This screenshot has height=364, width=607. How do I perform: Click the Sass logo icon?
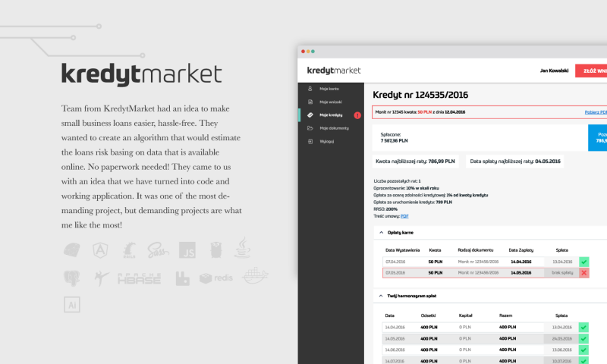[x=158, y=250]
